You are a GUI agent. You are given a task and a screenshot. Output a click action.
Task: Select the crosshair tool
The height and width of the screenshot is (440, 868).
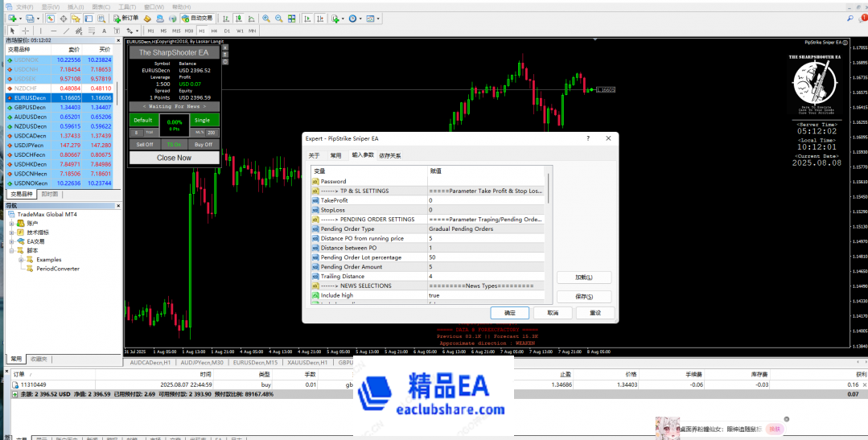(x=26, y=31)
